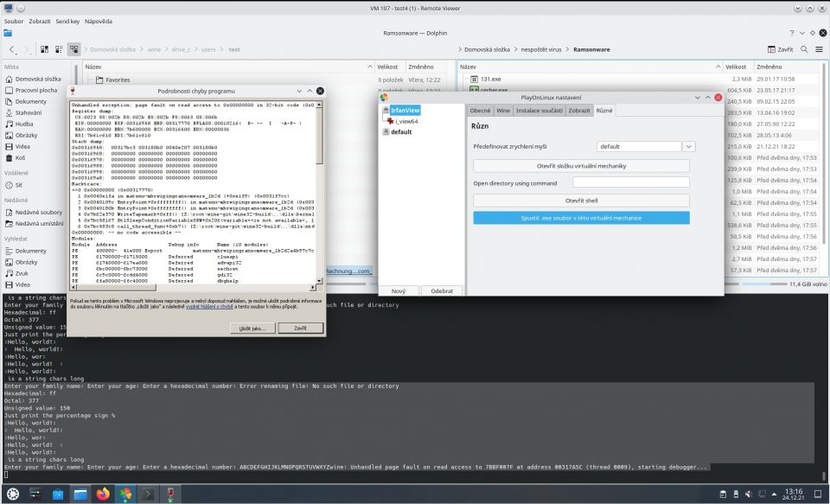Viewport: 830px width, 504px height.
Task: Switch to Obecné tab
Action: (x=480, y=110)
